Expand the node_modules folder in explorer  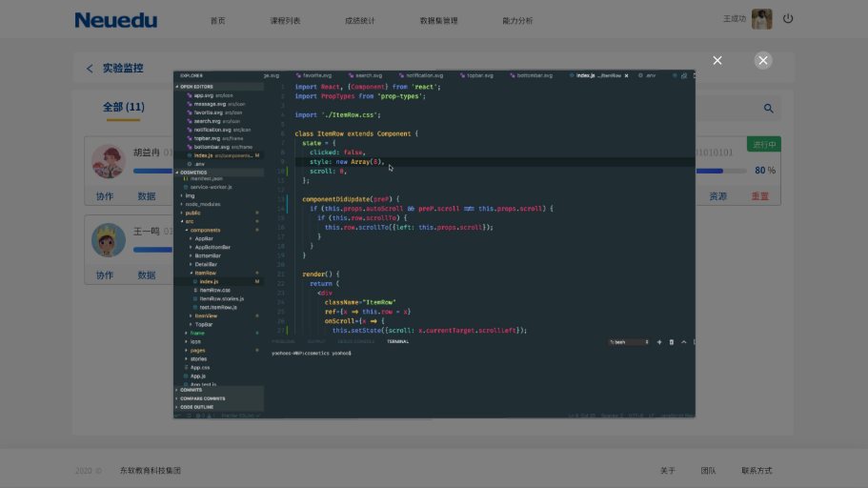[x=201, y=204]
